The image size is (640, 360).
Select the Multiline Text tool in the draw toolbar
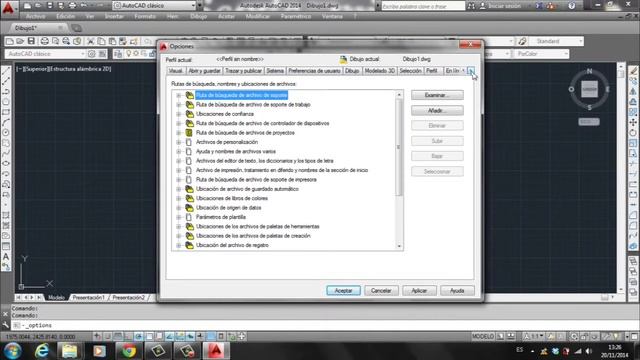tap(6, 257)
